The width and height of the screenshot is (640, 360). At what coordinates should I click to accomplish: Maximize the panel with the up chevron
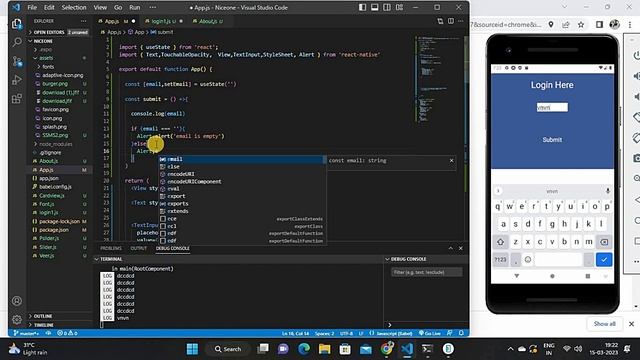pos(451,248)
